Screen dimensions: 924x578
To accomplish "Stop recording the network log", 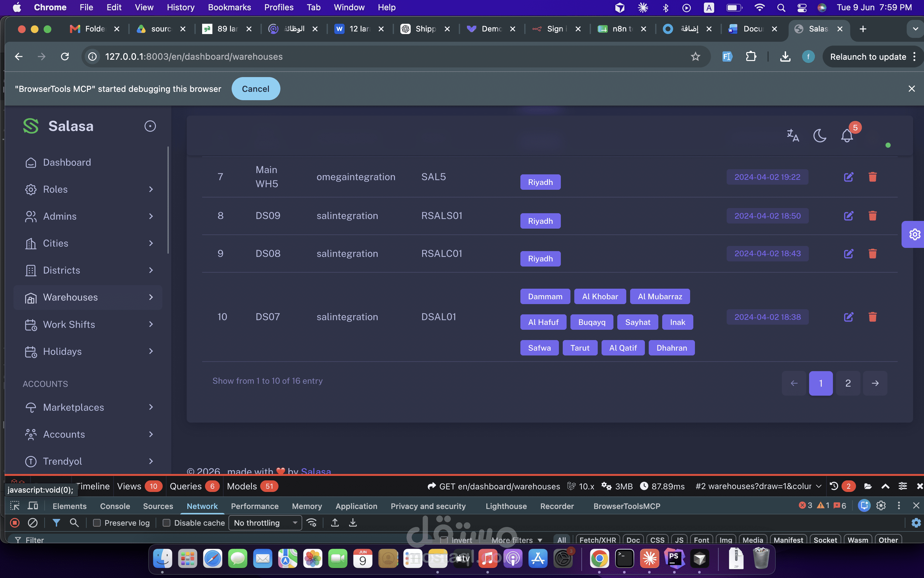I will pos(15,522).
